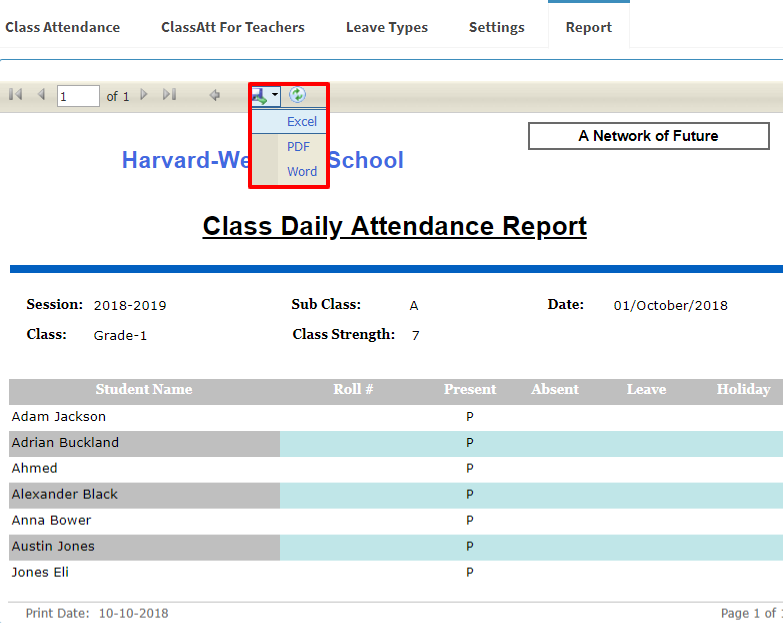Click the current page number field

[78, 96]
